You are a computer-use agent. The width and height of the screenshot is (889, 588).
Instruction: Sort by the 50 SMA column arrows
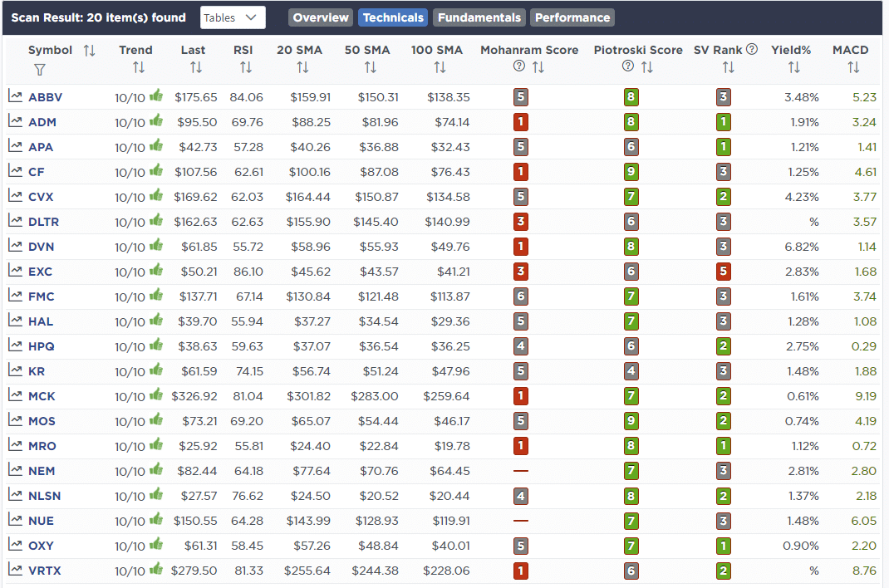[x=367, y=67]
